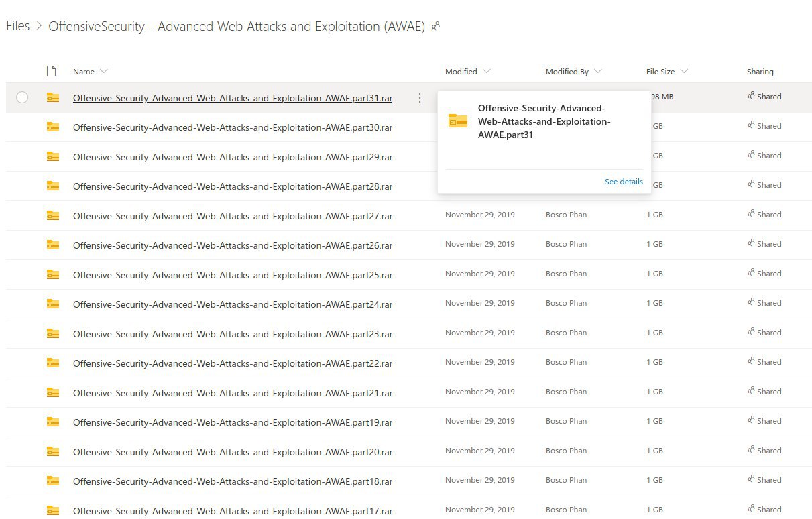Click See details in the hover card

[624, 182]
